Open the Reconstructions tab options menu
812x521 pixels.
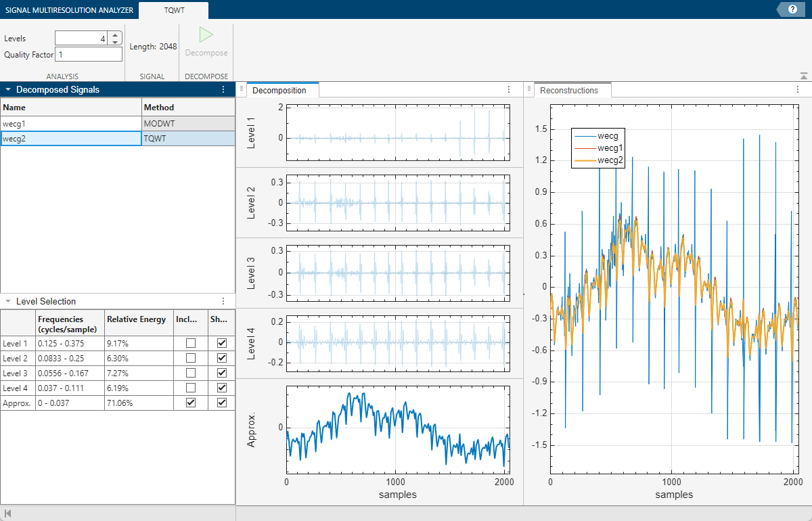click(x=797, y=89)
